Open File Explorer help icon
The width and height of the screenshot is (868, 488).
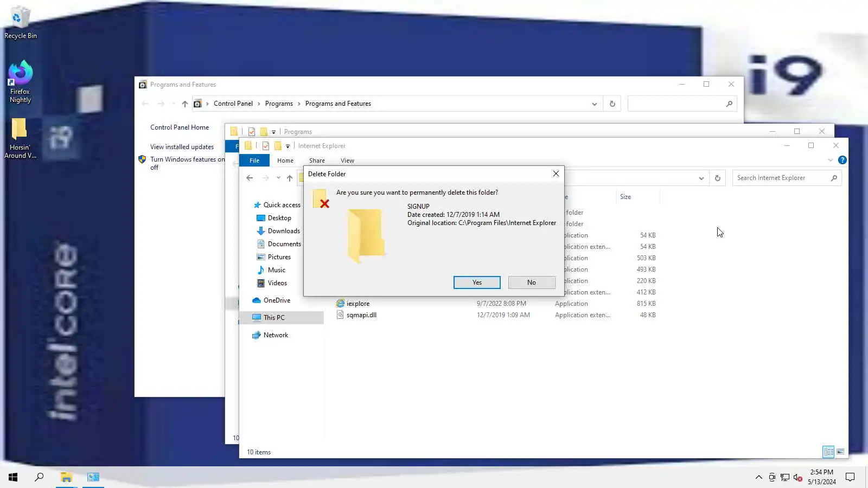coord(842,160)
